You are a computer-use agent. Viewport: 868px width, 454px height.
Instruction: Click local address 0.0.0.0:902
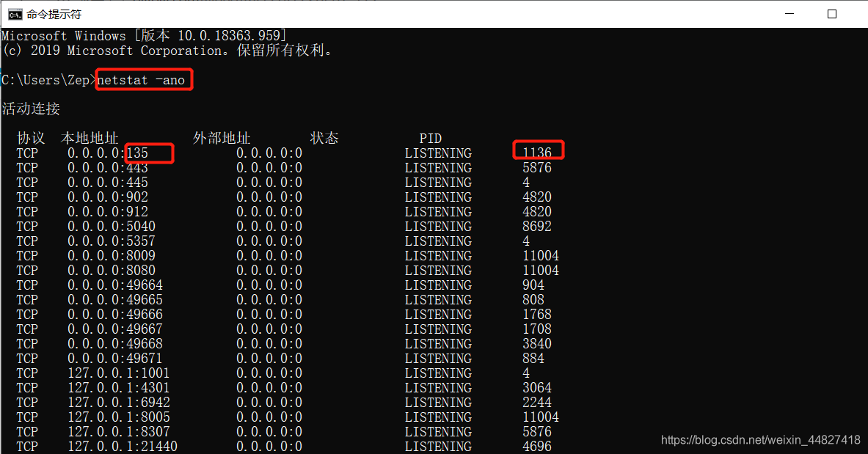tap(108, 197)
